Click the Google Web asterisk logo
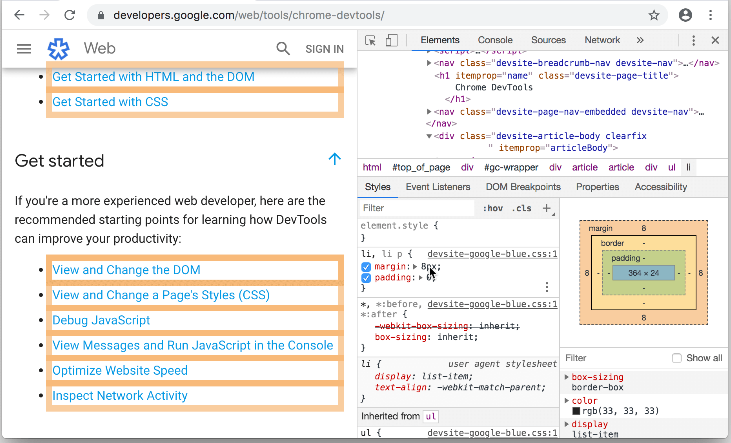The width and height of the screenshot is (731, 443). point(58,48)
